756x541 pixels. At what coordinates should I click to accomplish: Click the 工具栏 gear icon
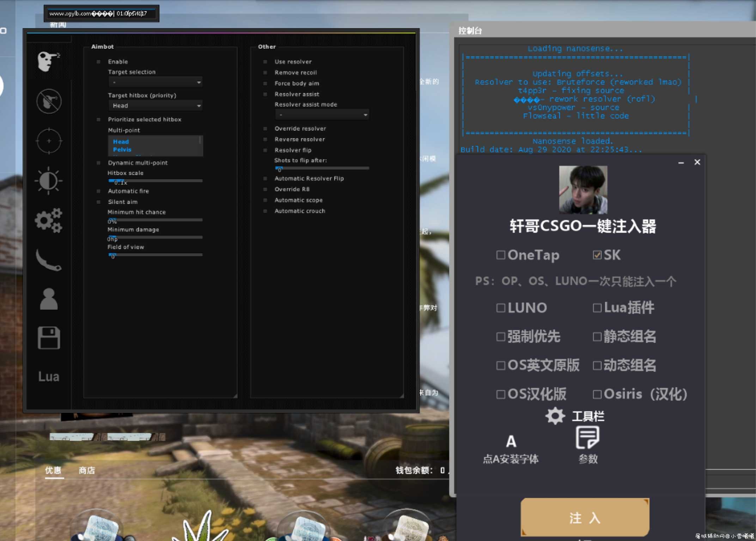click(555, 416)
